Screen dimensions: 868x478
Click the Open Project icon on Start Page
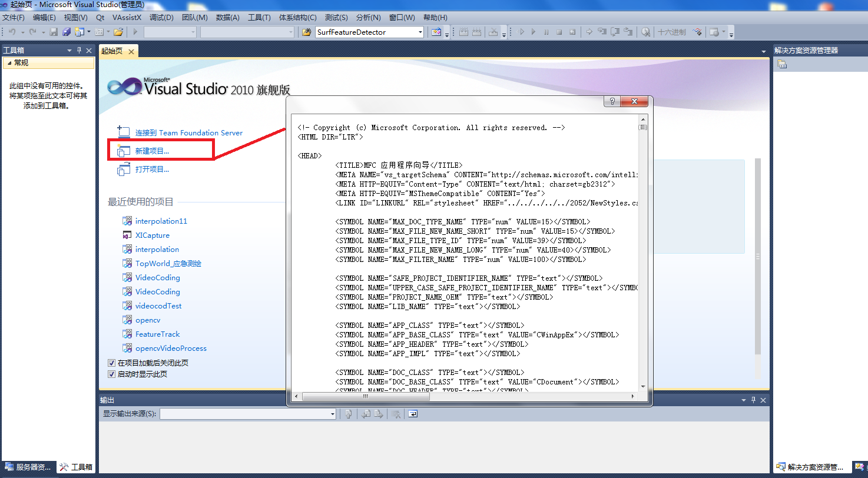[x=123, y=170]
